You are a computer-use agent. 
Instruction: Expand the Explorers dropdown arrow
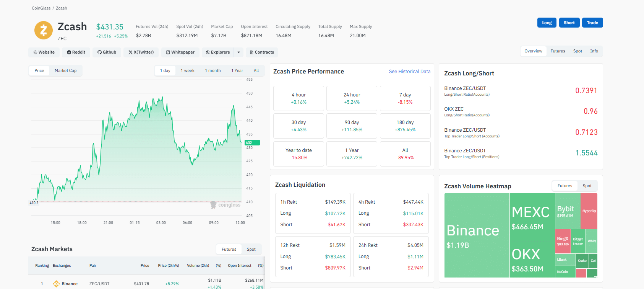click(x=239, y=52)
